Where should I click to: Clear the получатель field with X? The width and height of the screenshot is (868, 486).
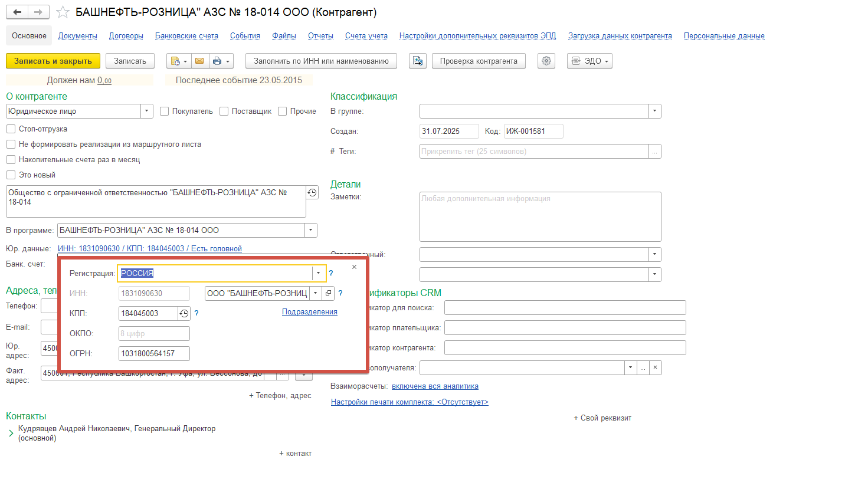coord(655,368)
